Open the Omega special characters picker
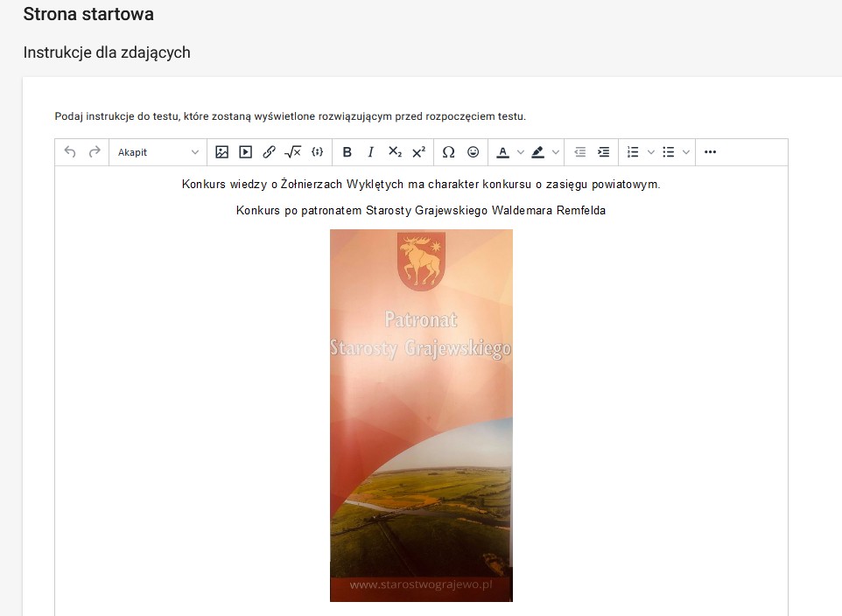 tap(449, 152)
